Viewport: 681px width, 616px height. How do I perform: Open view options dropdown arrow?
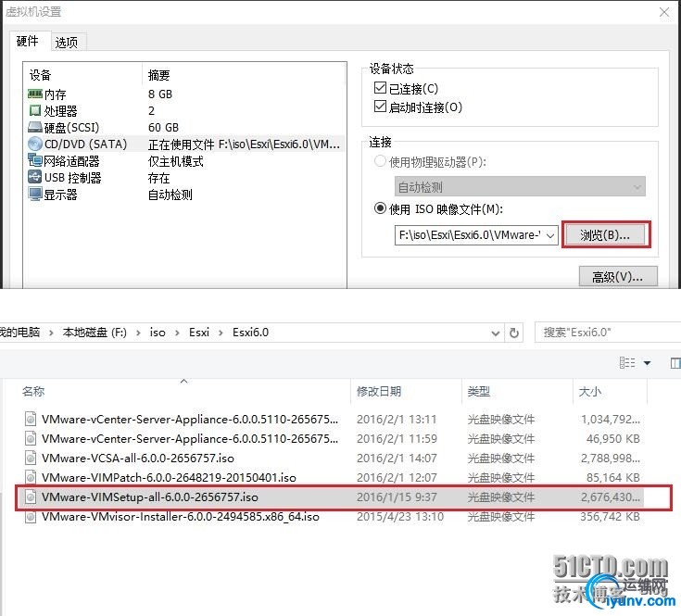[647, 362]
